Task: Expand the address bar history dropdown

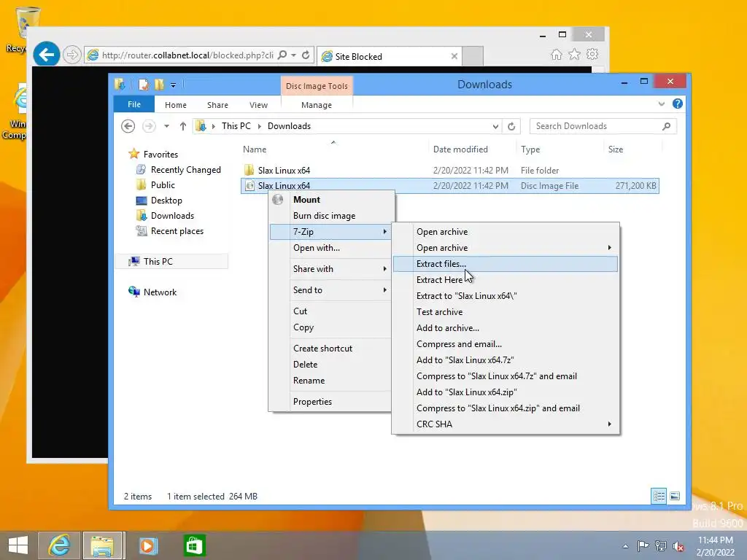Action: tap(495, 126)
